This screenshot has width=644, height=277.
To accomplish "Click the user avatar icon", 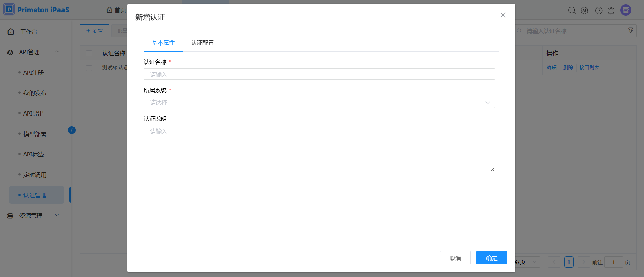I will tap(626, 10).
